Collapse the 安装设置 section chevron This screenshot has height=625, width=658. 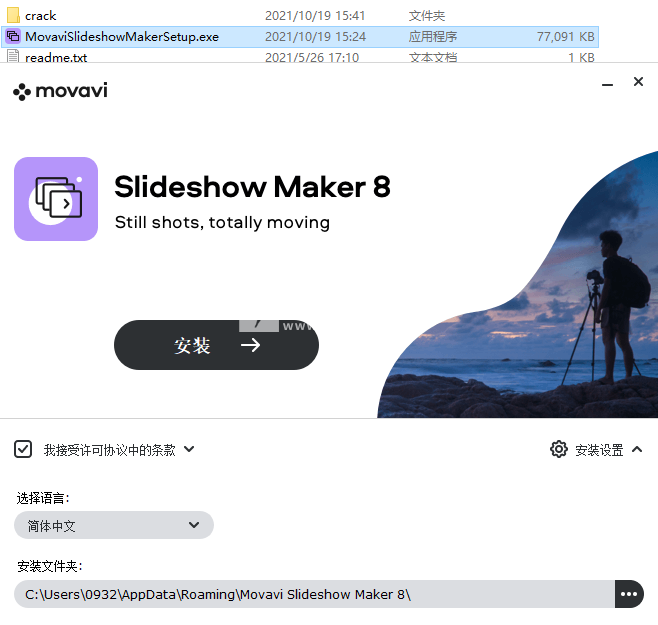(x=637, y=450)
